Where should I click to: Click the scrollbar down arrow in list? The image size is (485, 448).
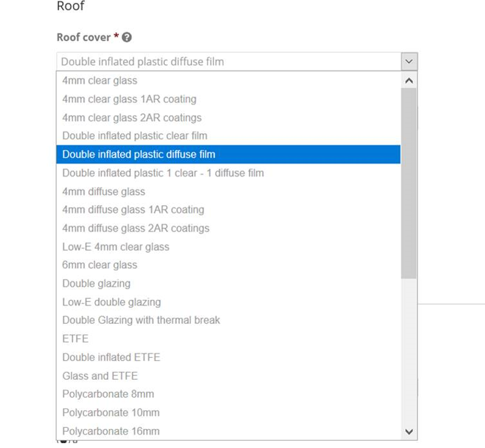pos(409,432)
